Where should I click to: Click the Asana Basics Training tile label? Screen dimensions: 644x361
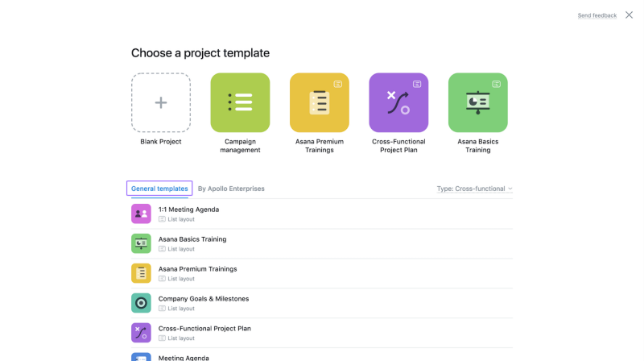[x=477, y=146]
